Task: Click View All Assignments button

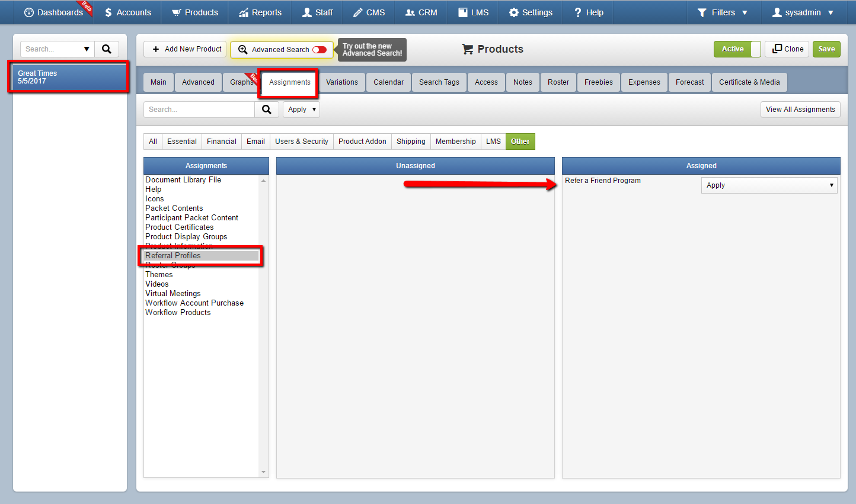Action: pos(800,110)
